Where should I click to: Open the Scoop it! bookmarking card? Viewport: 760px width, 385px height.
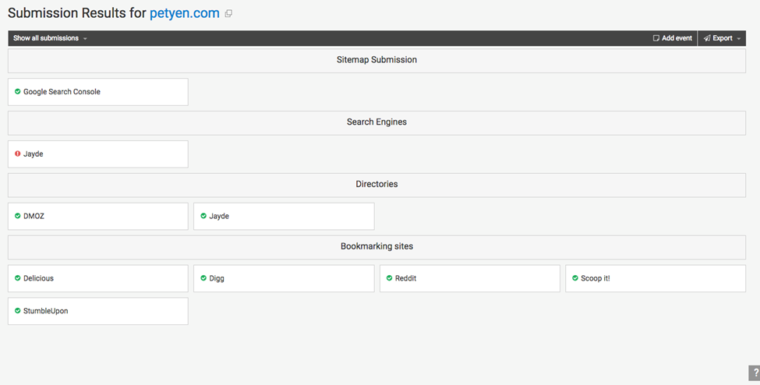pos(655,278)
